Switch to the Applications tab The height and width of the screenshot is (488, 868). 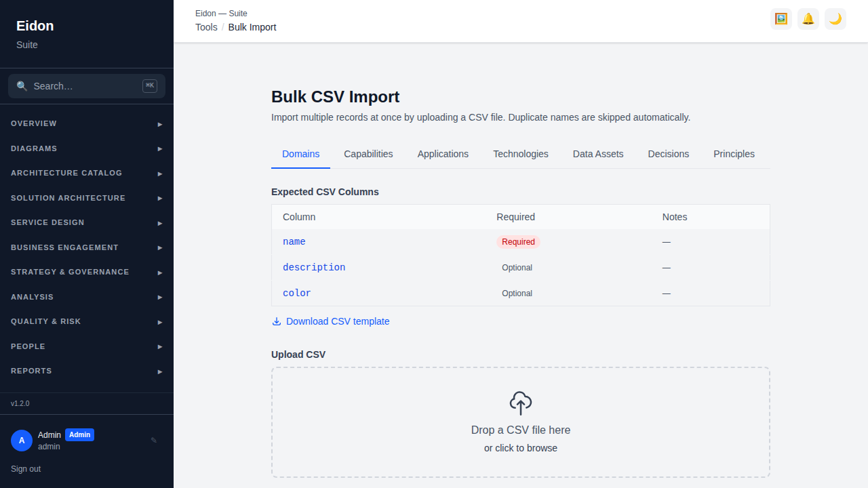tap(443, 154)
